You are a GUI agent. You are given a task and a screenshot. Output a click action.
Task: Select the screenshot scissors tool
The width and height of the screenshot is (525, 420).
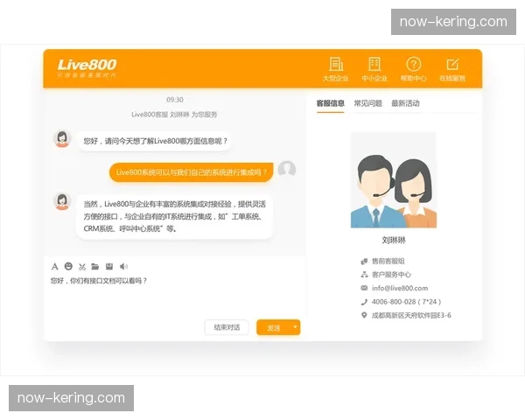click(x=82, y=267)
